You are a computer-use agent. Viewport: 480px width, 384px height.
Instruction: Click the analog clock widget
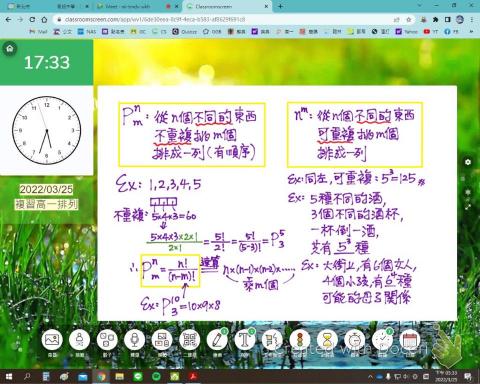point(47,130)
